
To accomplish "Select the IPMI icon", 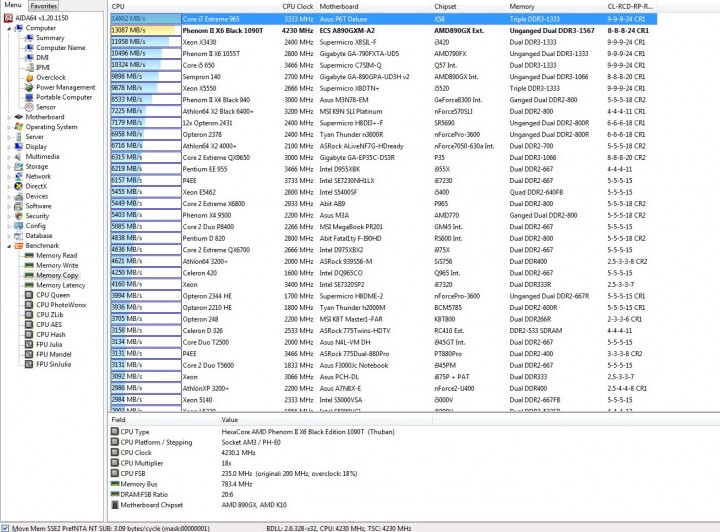I will [29, 67].
